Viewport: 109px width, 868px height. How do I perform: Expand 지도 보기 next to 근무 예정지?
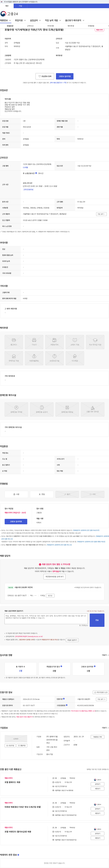[101, 214]
